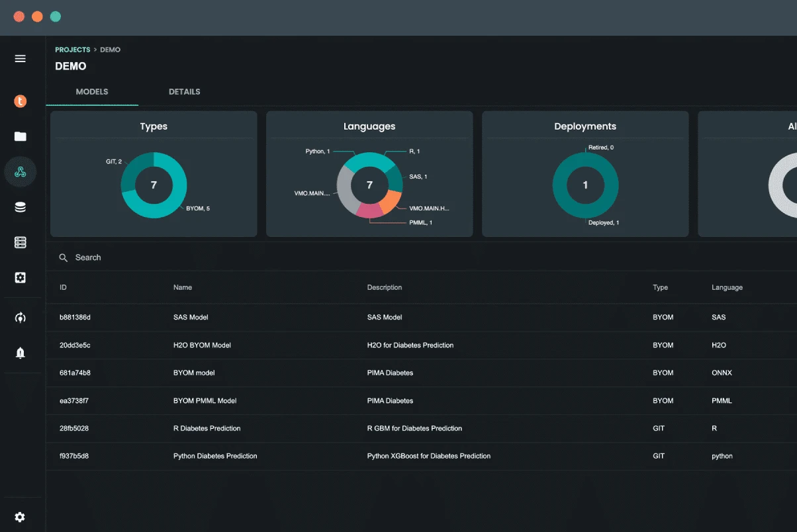Open model ID 681a74b8
This screenshot has width=797, height=532.
(75, 373)
